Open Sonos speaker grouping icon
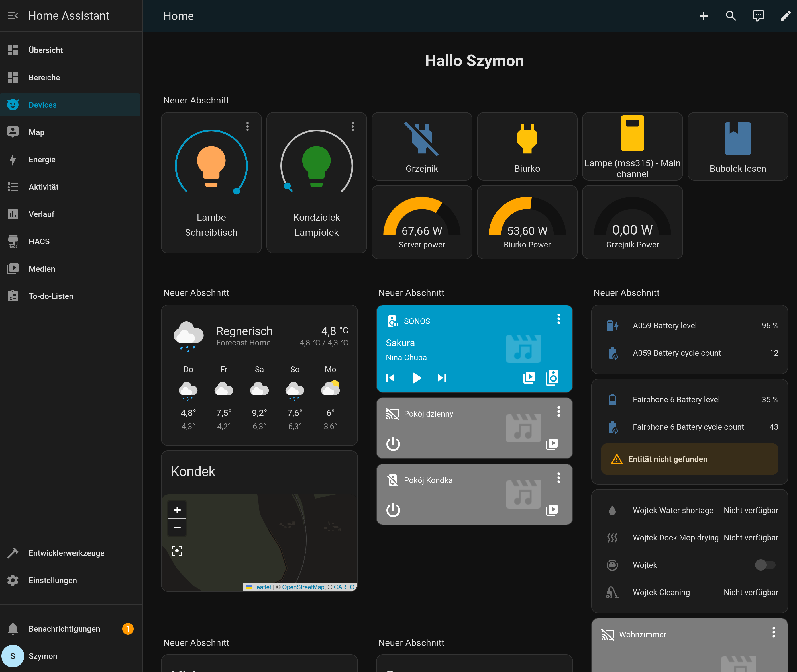Viewport: 797px width, 672px height. point(552,378)
